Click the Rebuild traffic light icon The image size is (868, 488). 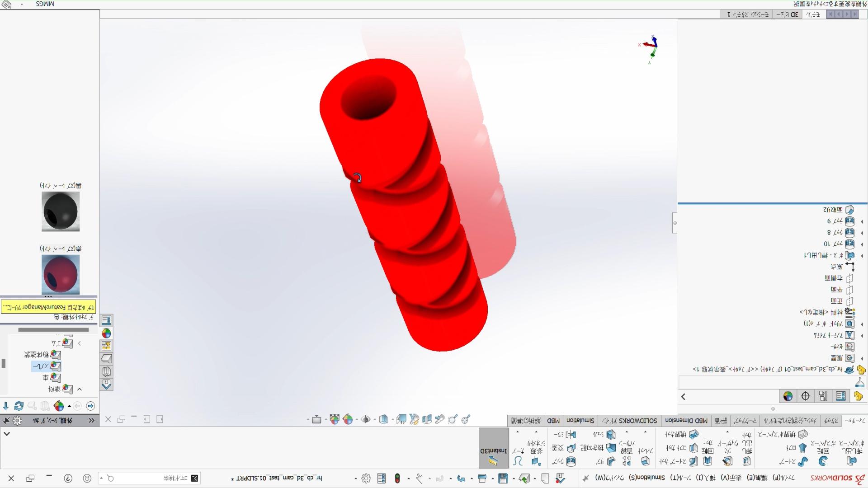[397, 478]
